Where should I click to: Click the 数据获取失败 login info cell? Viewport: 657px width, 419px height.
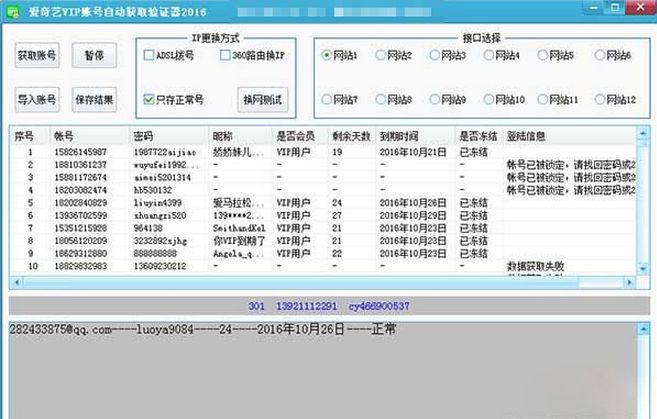(535, 266)
